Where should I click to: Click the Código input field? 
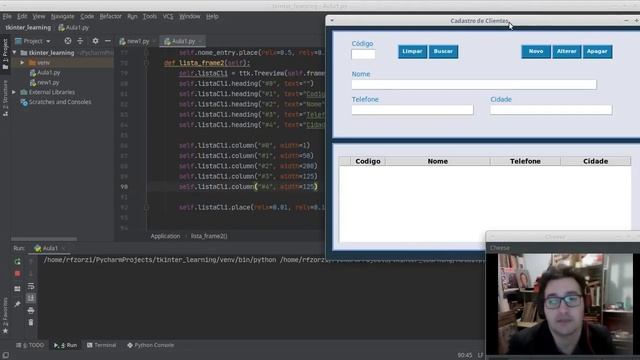click(363, 54)
